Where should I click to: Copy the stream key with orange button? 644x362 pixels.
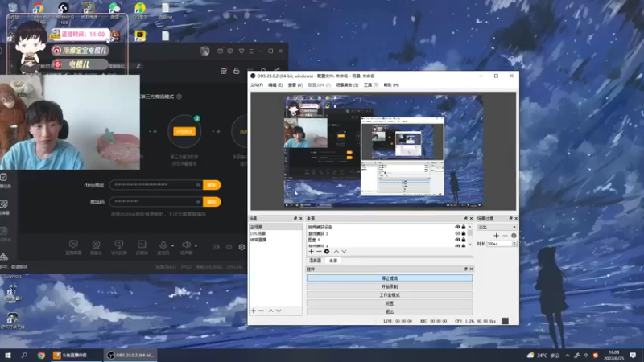click(x=212, y=202)
